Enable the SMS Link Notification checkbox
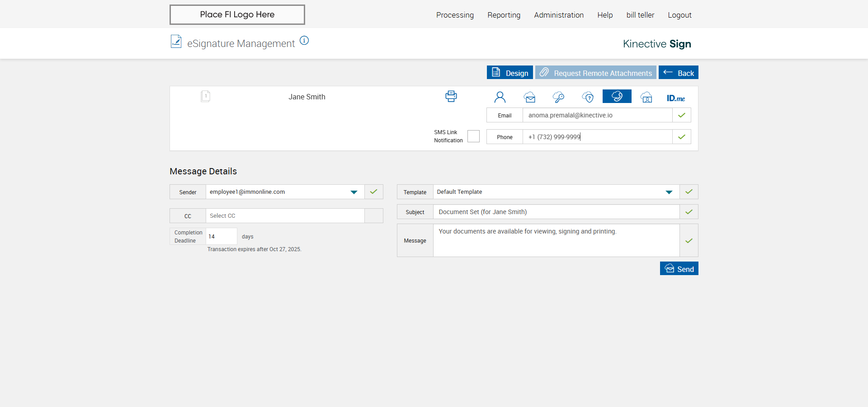Image resolution: width=868 pixels, height=407 pixels. 473,136
